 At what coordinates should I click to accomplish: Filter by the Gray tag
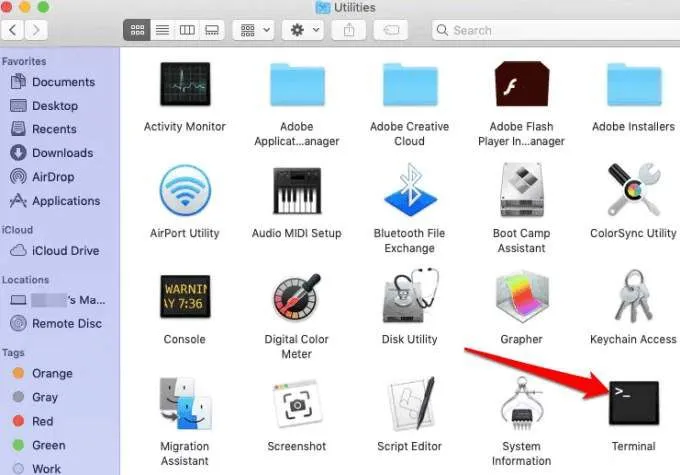coord(60,397)
